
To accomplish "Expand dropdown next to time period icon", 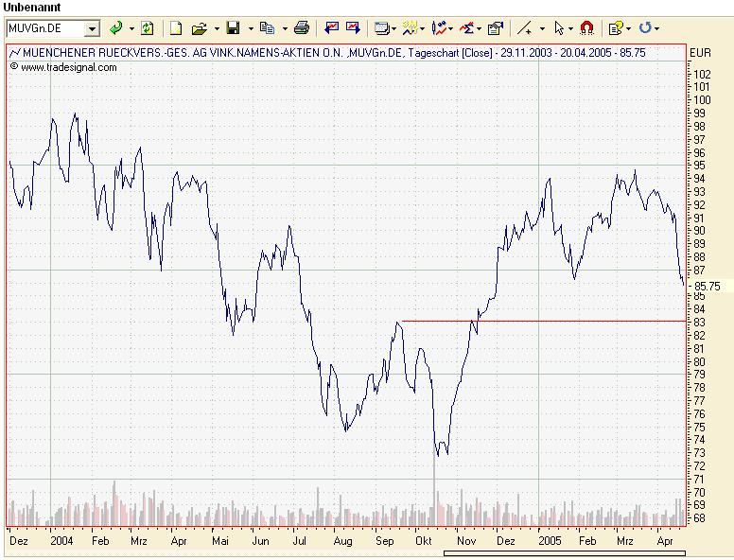I will [422, 29].
